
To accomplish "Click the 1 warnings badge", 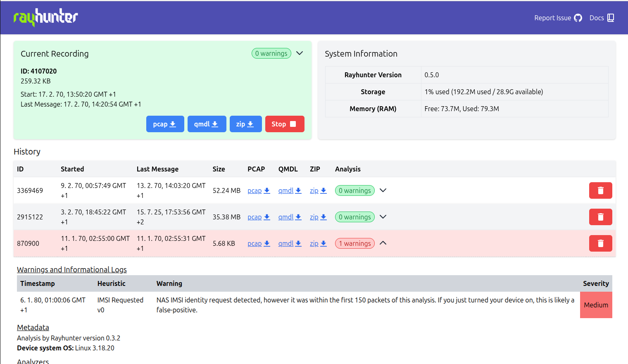I will click(354, 243).
